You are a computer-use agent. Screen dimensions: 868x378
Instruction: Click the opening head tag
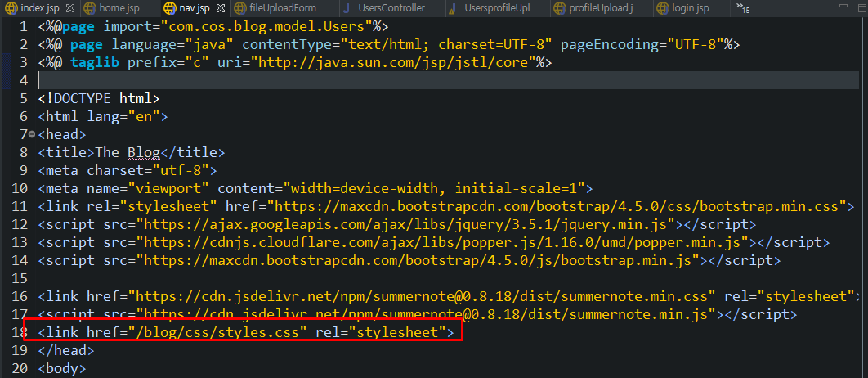62,134
